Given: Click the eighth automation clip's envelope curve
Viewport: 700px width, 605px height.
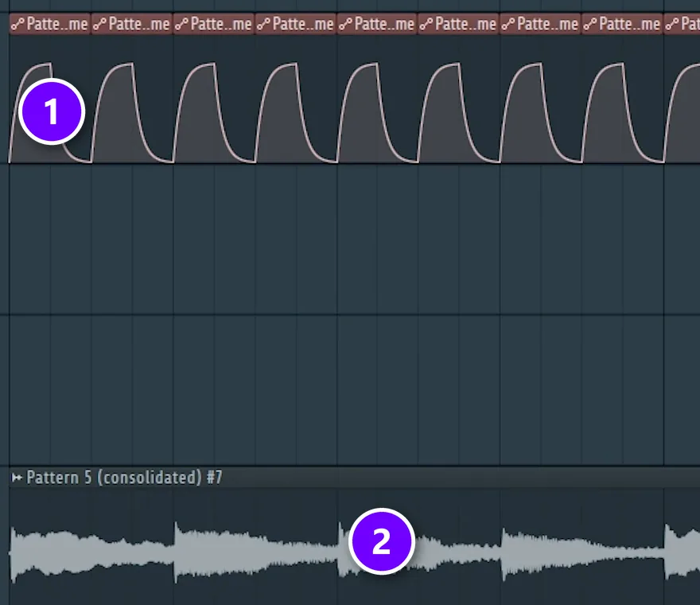Looking at the screenshot, I should 623,113.
